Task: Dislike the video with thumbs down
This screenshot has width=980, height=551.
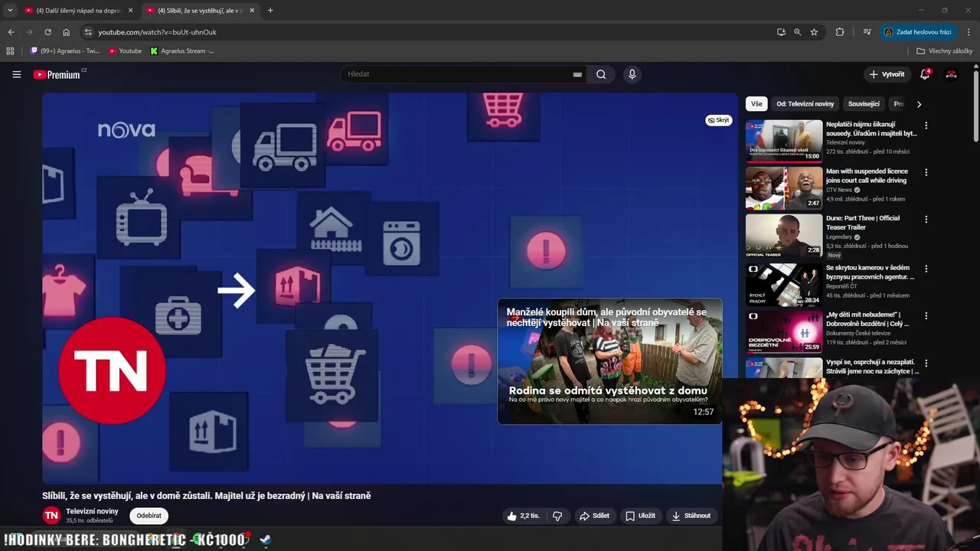Action: pyautogui.click(x=557, y=516)
